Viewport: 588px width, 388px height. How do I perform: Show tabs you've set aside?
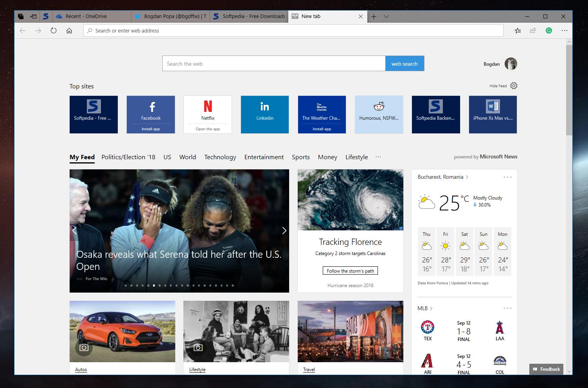click(21, 16)
